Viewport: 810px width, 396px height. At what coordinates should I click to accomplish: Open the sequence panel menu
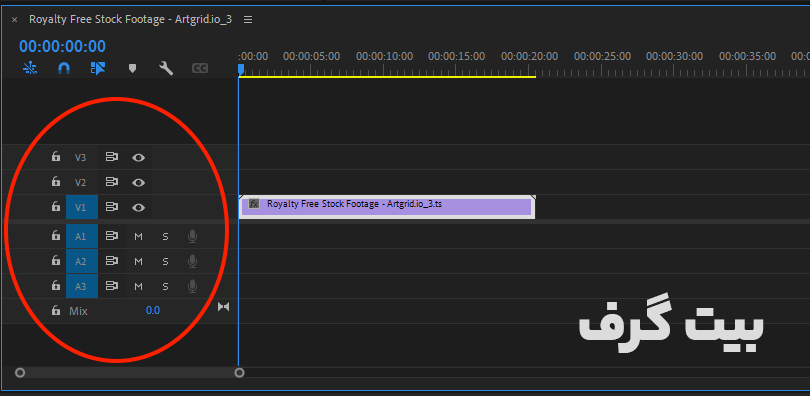coord(248,20)
